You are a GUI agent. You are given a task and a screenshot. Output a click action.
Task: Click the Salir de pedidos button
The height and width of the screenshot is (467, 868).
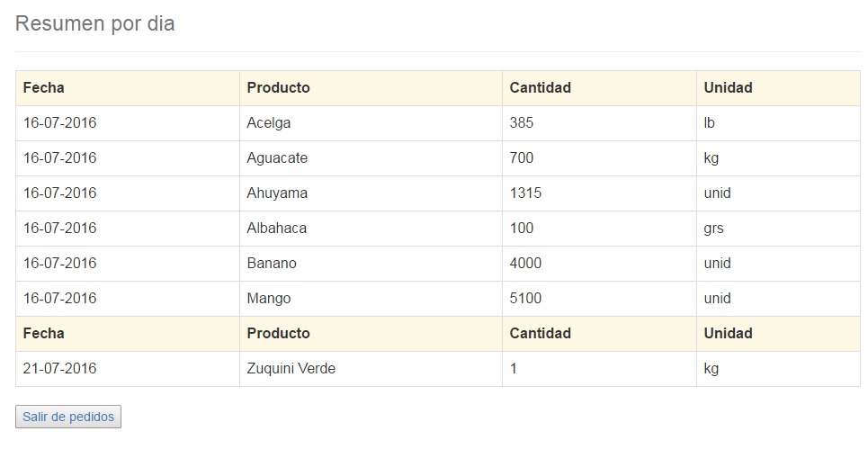click(x=68, y=417)
